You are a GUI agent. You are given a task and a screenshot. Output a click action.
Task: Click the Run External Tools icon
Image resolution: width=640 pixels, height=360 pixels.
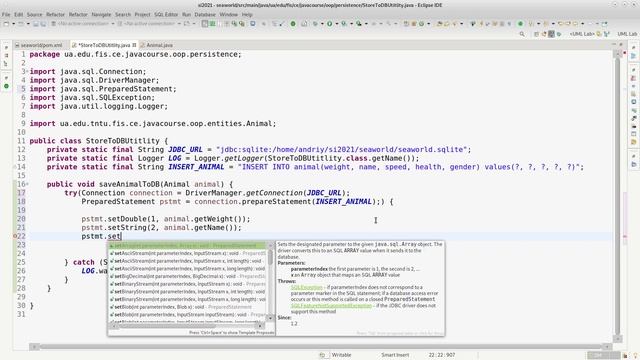point(358,24)
